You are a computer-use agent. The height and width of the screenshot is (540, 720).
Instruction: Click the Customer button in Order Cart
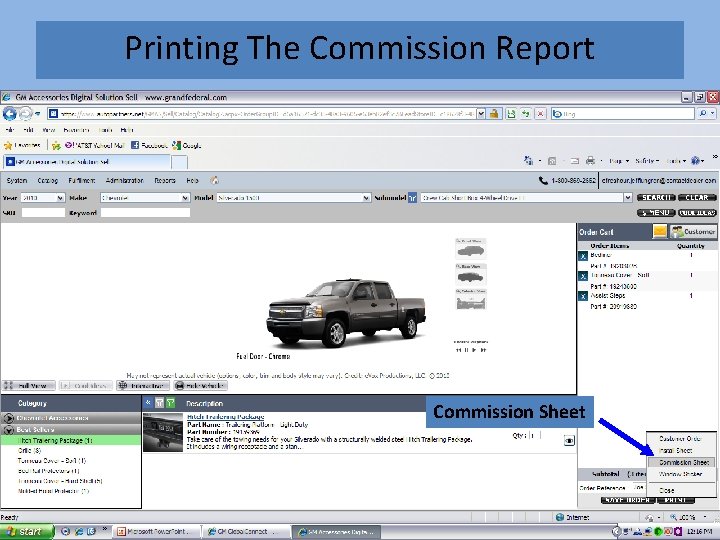tap(693, 231)
